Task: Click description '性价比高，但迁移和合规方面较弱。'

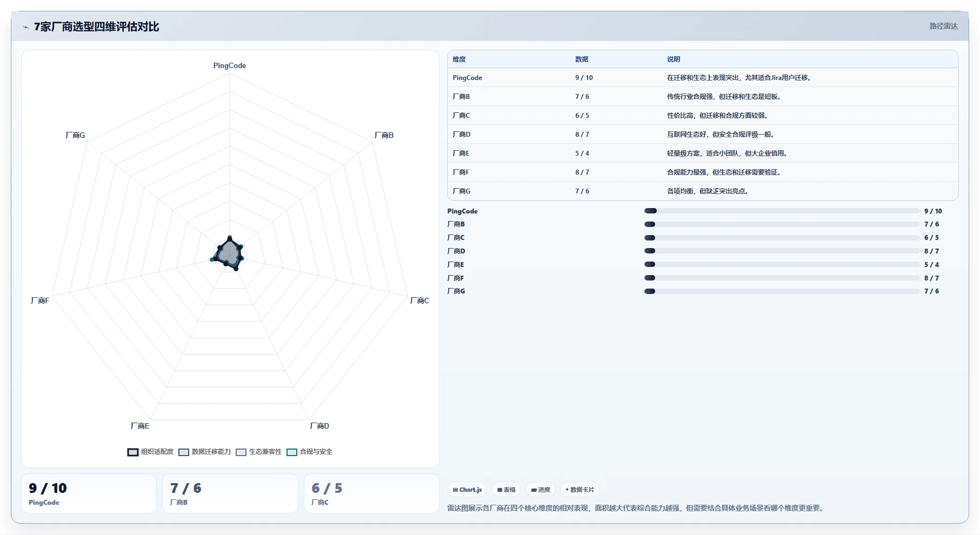Action: [x=717, y=116]
